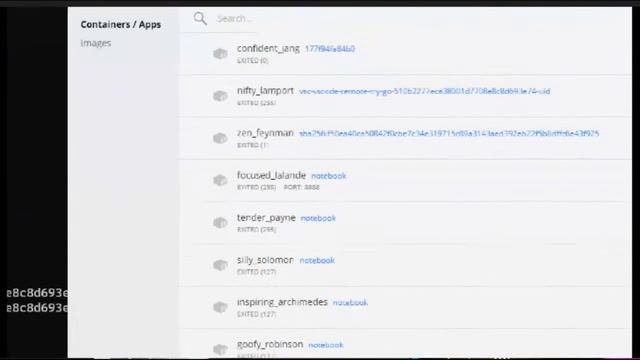Screen dimensions: 640x360
Task: Click the EXITED status under nifty_lamport
Action: pos(256,103)
